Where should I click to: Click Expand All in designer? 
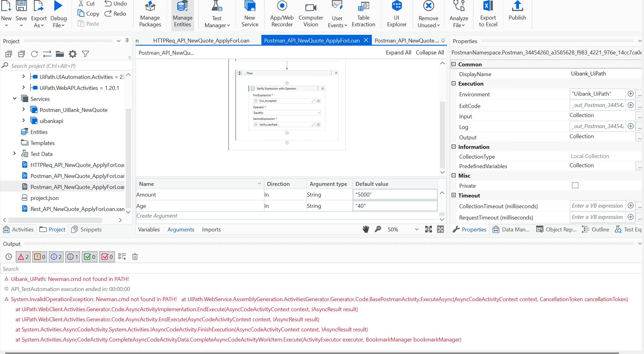pos(398,53)
